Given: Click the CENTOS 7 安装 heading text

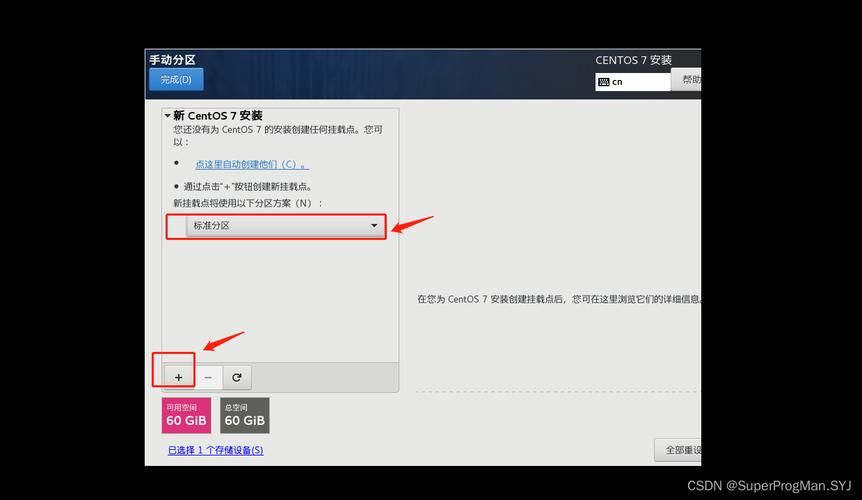Looking at the screenshot, I should coord(633,60).
